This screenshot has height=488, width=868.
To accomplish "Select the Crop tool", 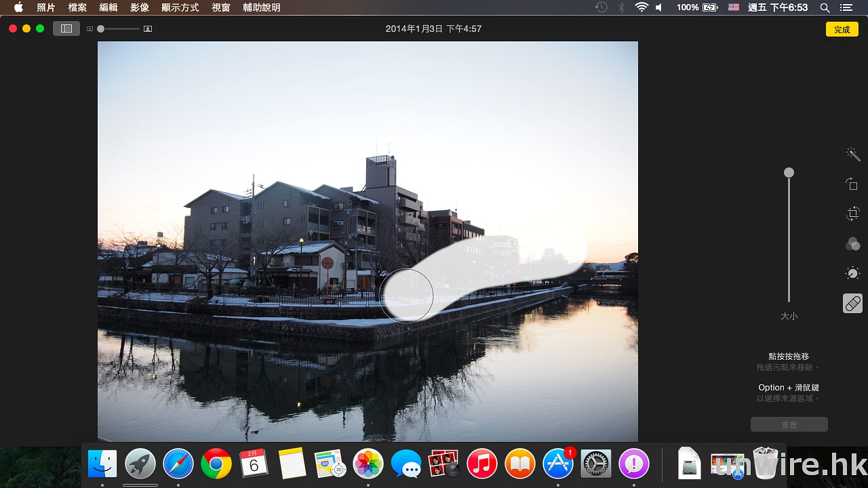I will pos(852,213).
